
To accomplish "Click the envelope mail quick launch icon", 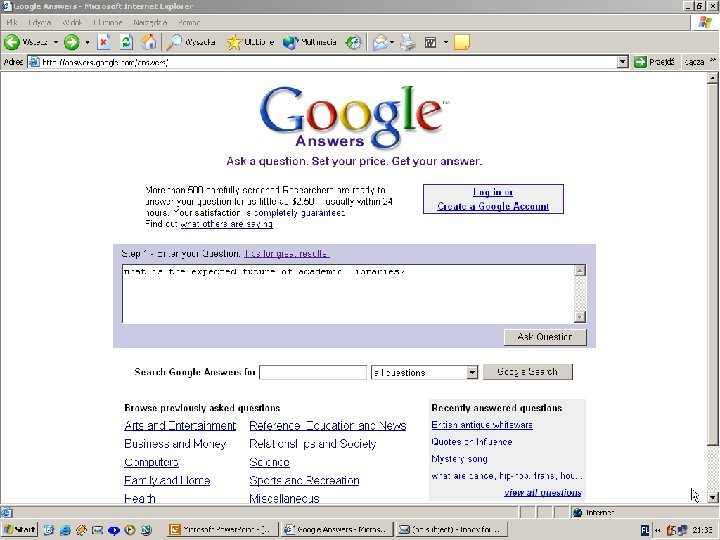I will click(x=97, y=530).
